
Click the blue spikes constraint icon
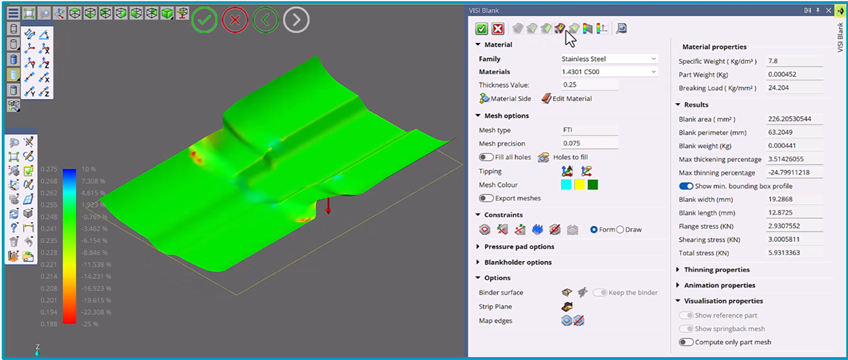point(537,230)
